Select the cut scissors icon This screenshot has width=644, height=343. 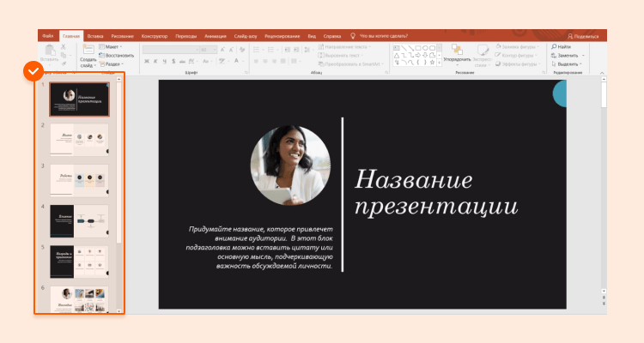tap(64, 47)
